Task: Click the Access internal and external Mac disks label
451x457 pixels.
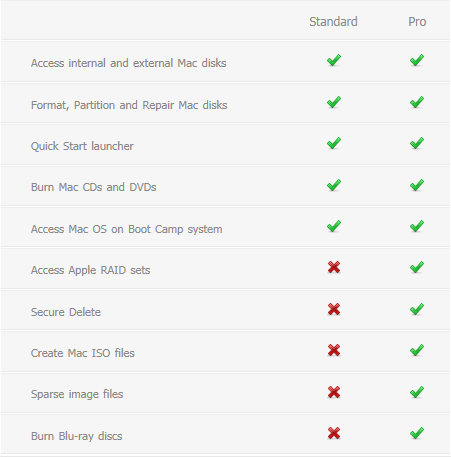Action: click(129, 63)
